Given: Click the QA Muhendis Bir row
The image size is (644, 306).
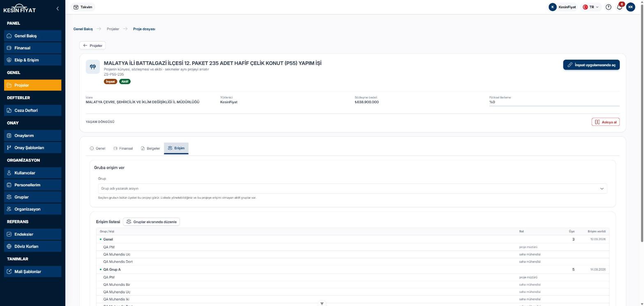Looking at the screenshot, I should [x=353, y=285].
